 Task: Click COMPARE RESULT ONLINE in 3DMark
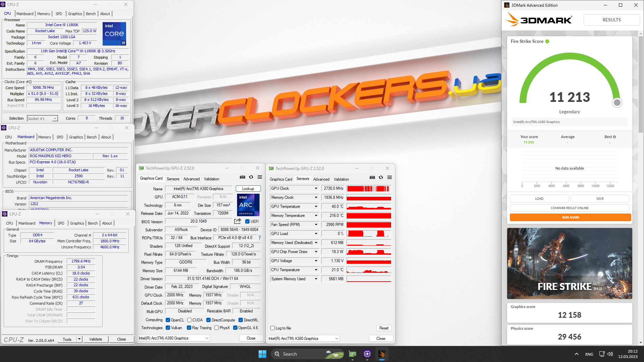coord(570,208)
